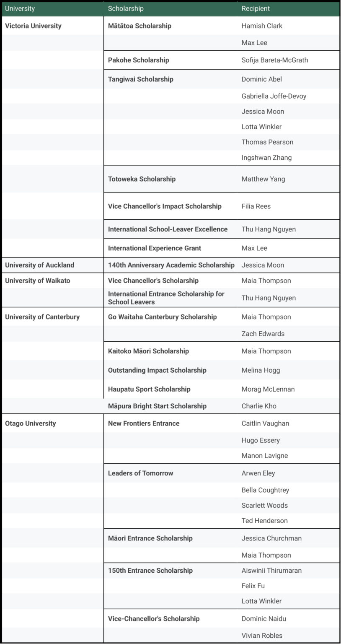341x644 pixels.
Task: Click recipient Aiswinii Thirumaran
Action: click(271, 571)
